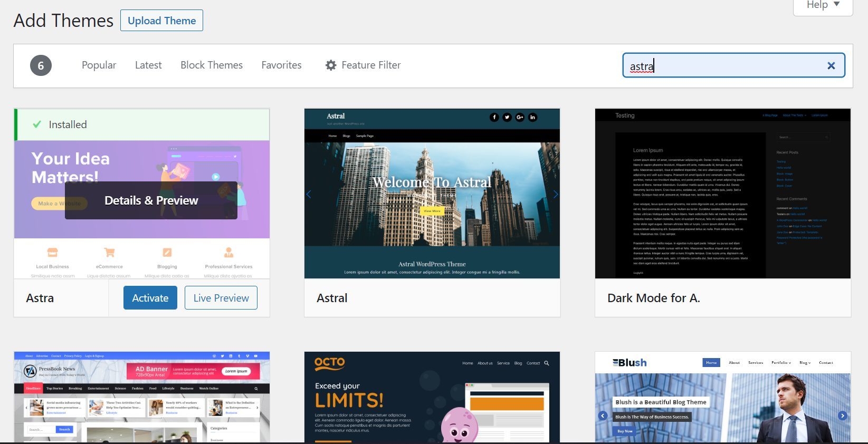This screenshot has height=444, width=868.
Task: Click the Add Themes heading
Action: (x=63, y=21)
